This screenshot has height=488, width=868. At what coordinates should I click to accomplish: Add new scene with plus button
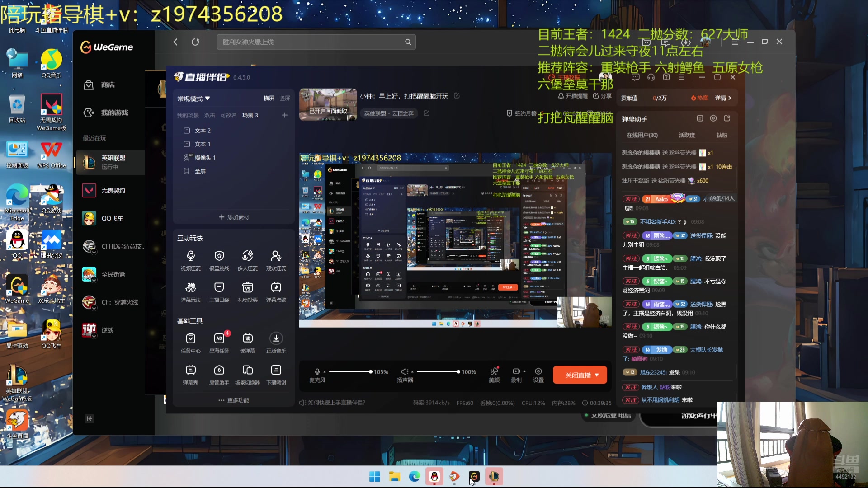point(285,115)
